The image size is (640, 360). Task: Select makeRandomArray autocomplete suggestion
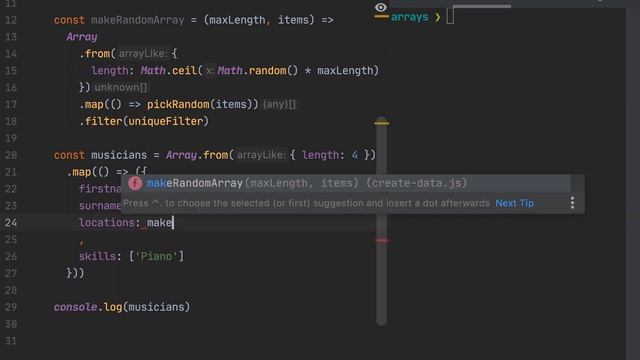click(x=346, y=183)
